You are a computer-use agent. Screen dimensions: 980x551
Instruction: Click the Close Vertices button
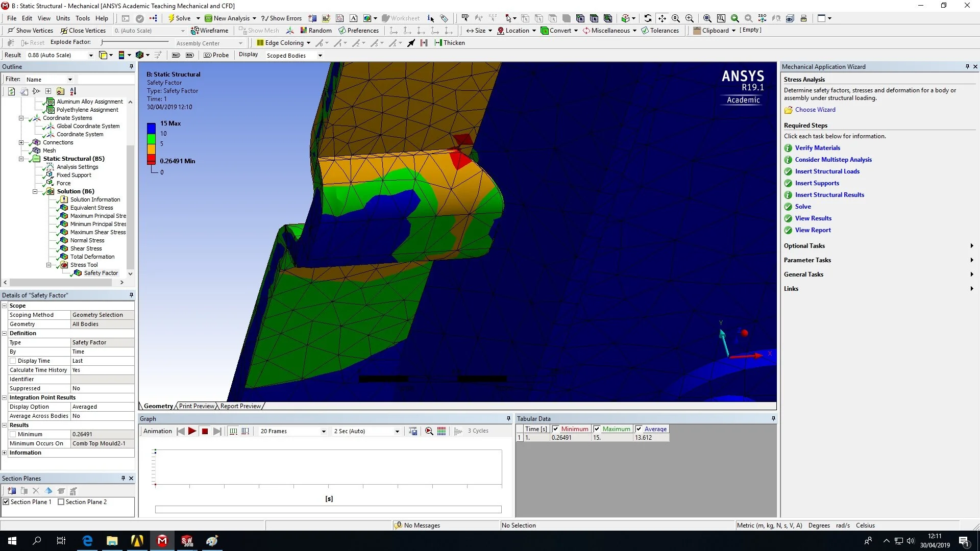[83, 31]
